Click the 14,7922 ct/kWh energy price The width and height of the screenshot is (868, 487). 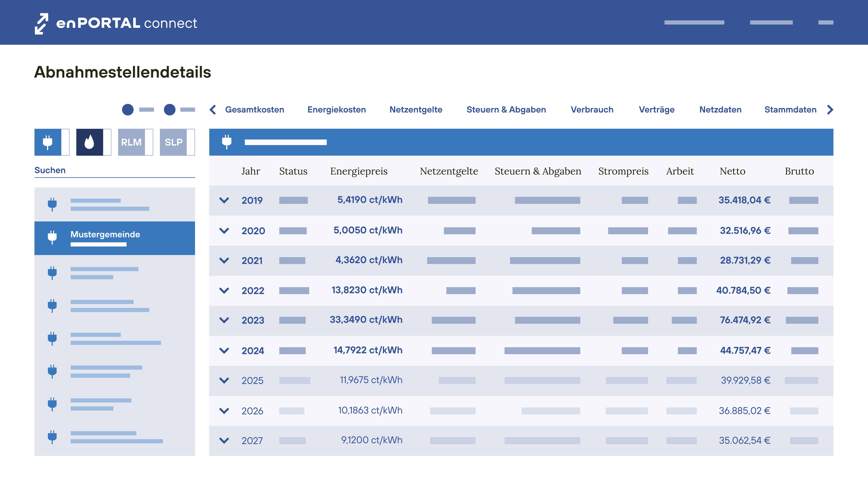point(368,350)
